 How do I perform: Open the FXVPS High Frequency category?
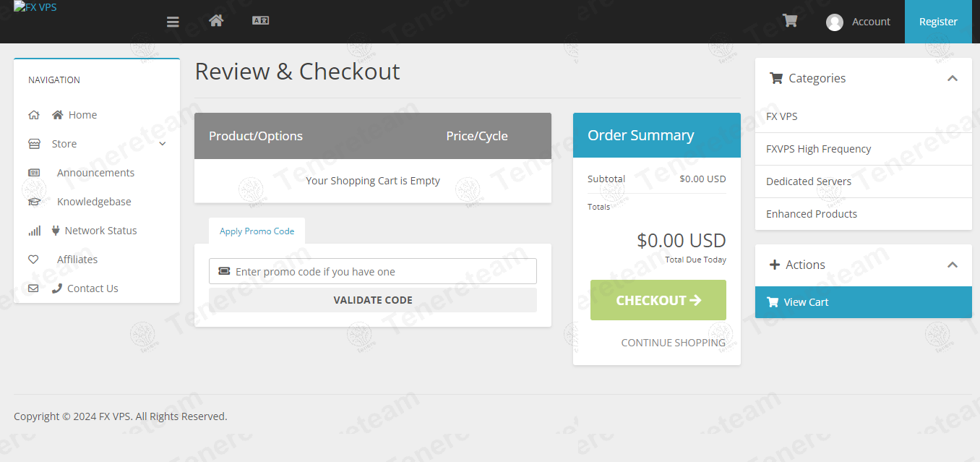click(x=818, y=149)
